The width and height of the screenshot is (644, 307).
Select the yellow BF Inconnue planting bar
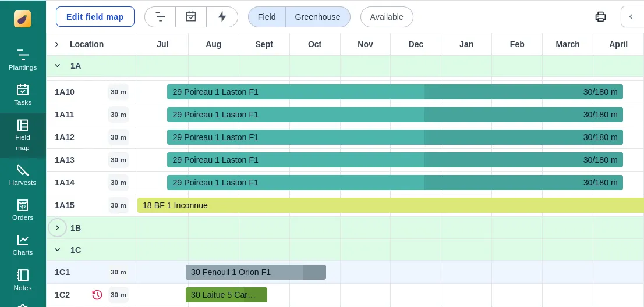390,205
